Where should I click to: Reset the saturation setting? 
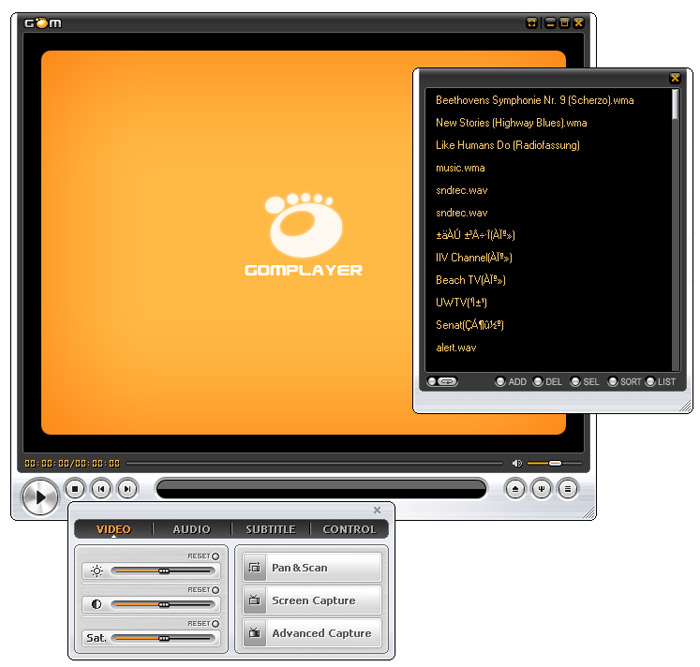point(214,623)
